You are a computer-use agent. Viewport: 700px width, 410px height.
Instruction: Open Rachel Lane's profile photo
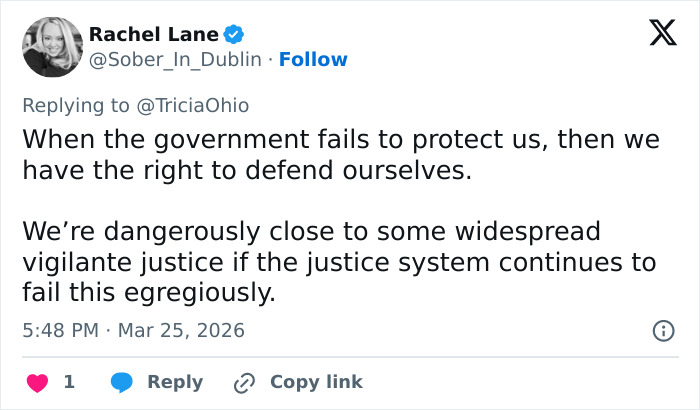pyautogui.click(x=50, y=47)
